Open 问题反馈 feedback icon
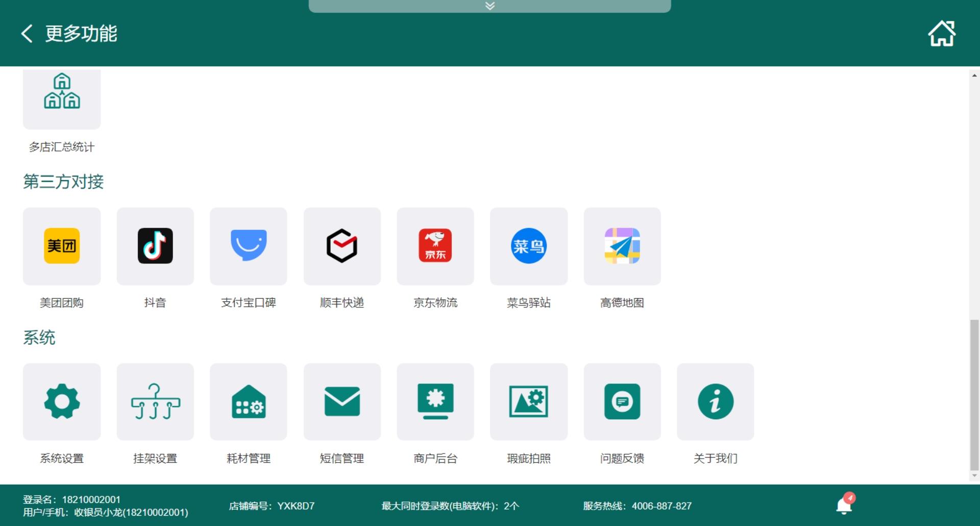The height and width of the screenshot is (526, 980). [622, 402]
